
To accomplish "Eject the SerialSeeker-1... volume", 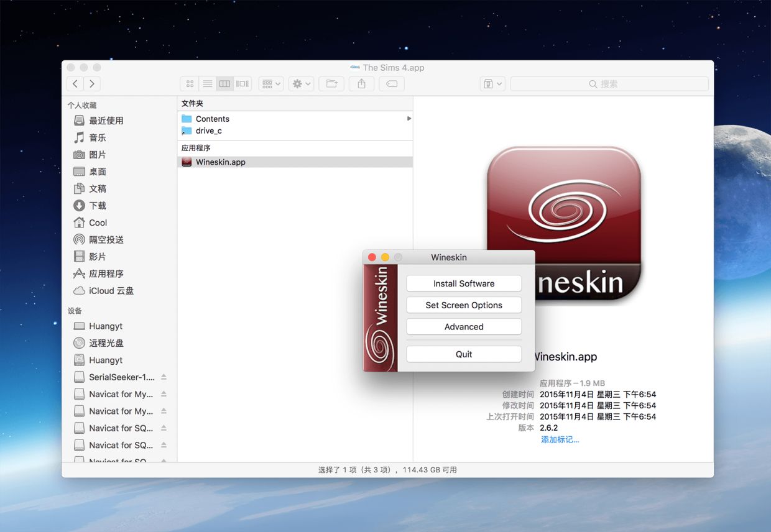I will pos(164,377).
